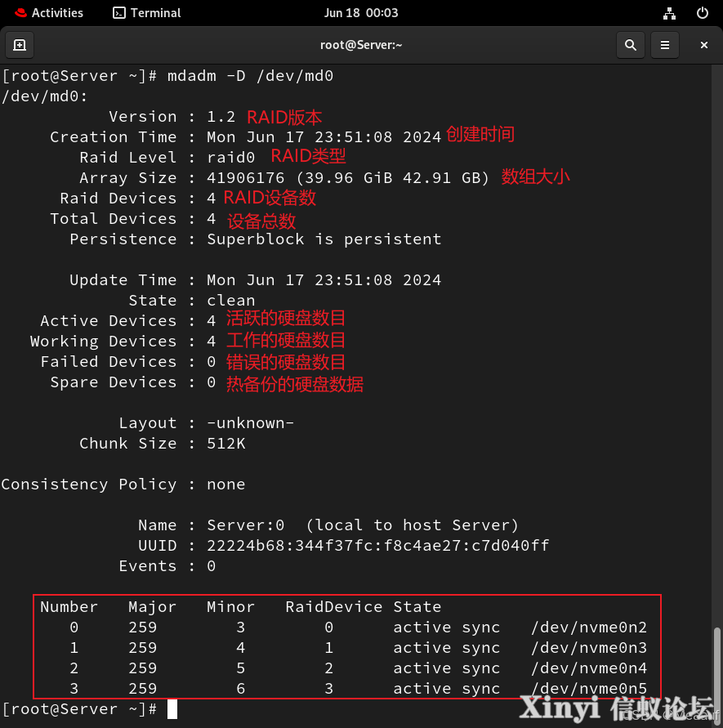Viewport: 723px width, 728px height.
Task: Click the Update Time value line
Action: click(x=324, y=280)
